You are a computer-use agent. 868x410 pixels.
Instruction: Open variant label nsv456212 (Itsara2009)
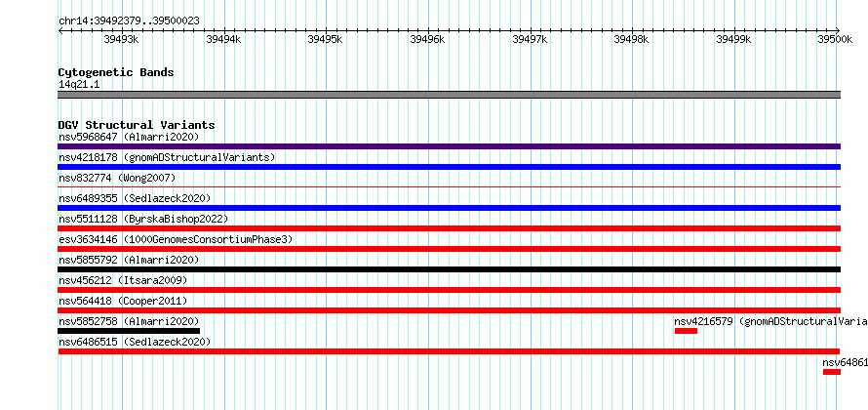[x=123, y=280]
